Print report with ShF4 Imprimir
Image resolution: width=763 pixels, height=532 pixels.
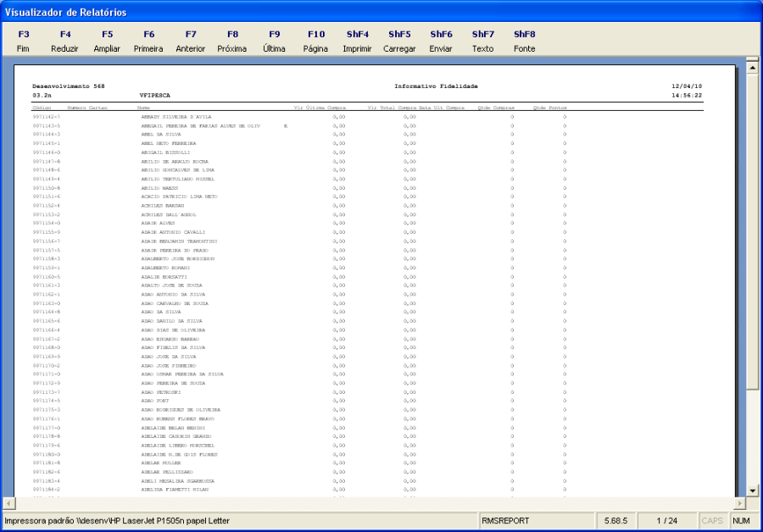point(357,42)
